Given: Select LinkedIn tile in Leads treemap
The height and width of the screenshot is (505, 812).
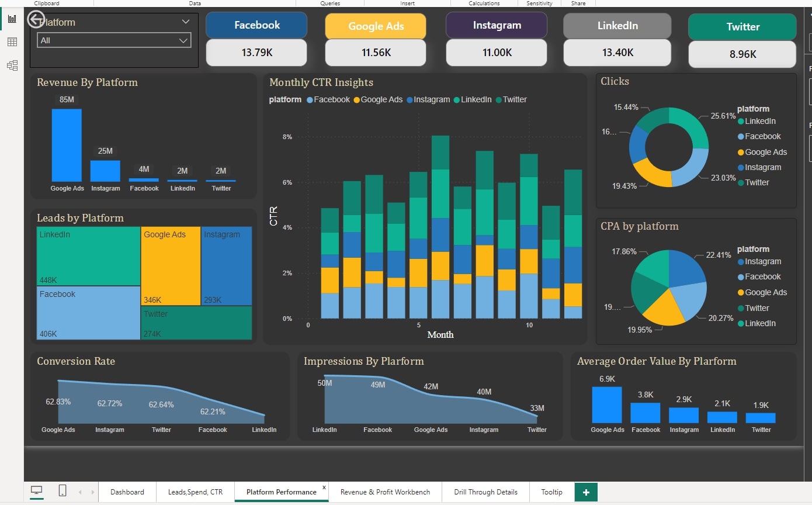Looking at the screenshot, I should point(88,256).
